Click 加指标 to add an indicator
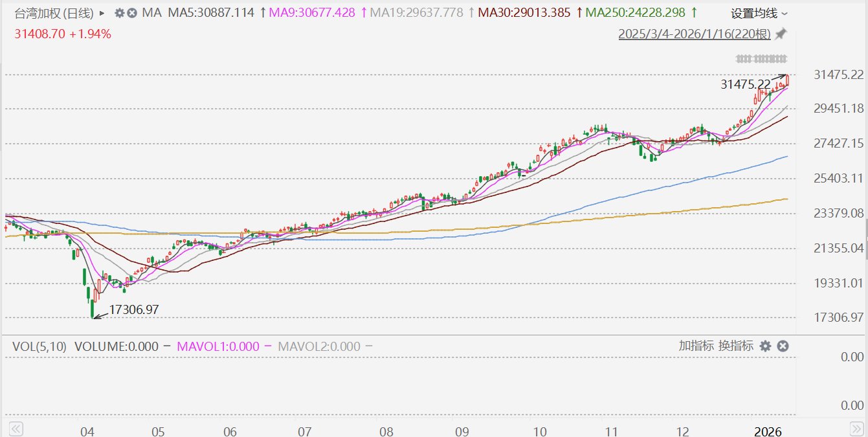The width and height of the screenshot is (868, 437). point(696,346)
